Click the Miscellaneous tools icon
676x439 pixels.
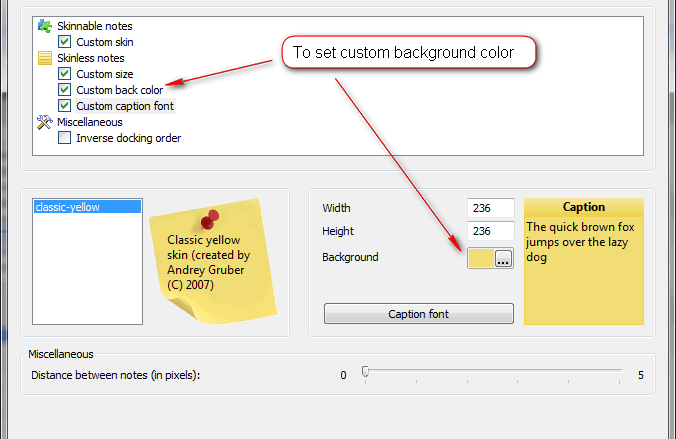(44, 122)
